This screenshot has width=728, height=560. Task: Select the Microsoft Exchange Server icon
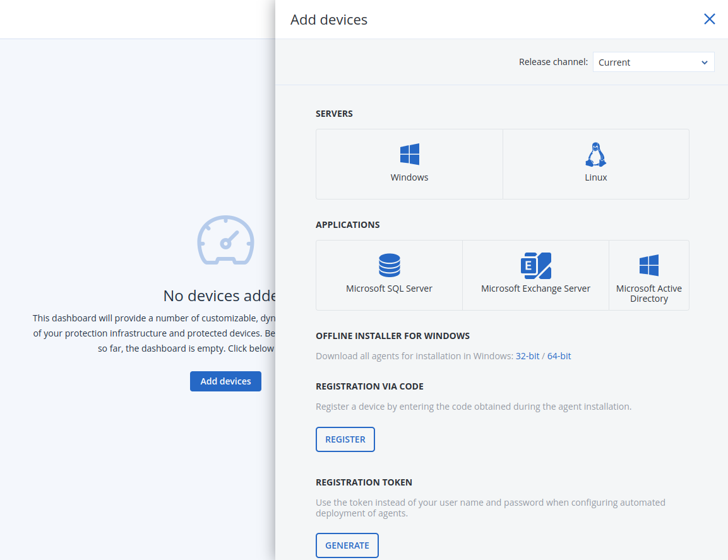pos(536,265)
